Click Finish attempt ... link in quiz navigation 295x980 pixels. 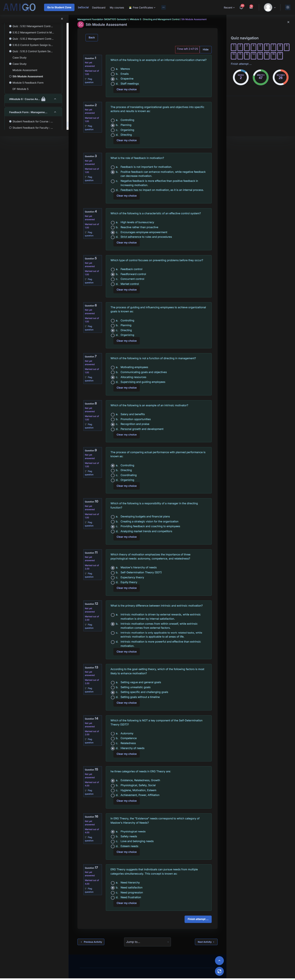click(241, 64)
